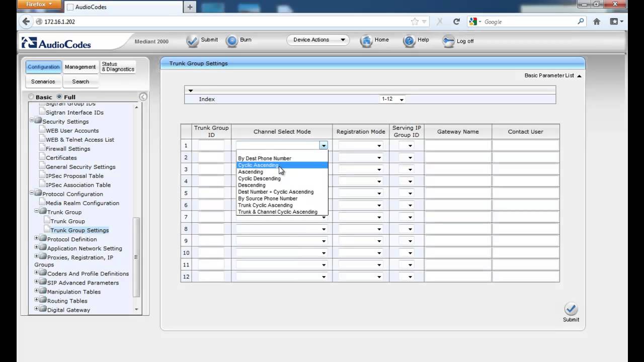
Task: Open Certificates tree item
Action: [x=61, y=158]
